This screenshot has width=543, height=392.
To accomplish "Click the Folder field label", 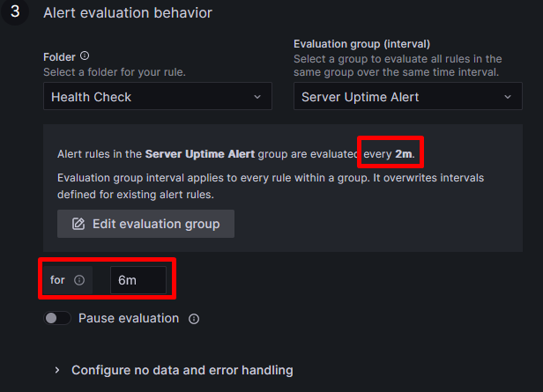I will [59, 56].
